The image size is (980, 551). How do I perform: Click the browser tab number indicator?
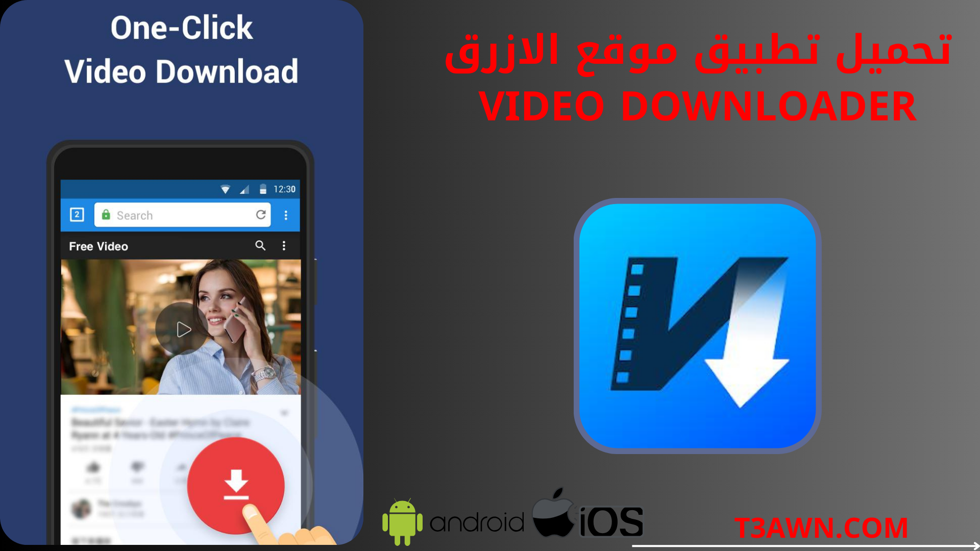pos(77,215)
